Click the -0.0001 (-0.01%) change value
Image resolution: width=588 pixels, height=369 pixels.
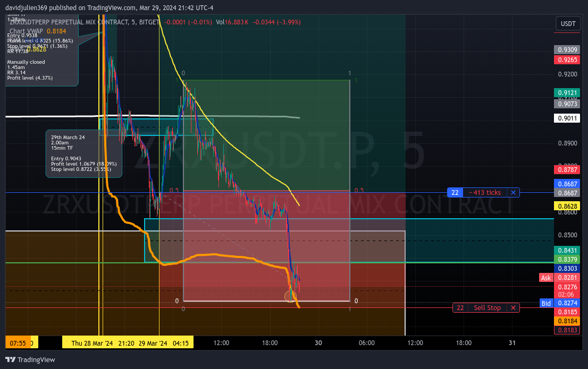[188, 22]
